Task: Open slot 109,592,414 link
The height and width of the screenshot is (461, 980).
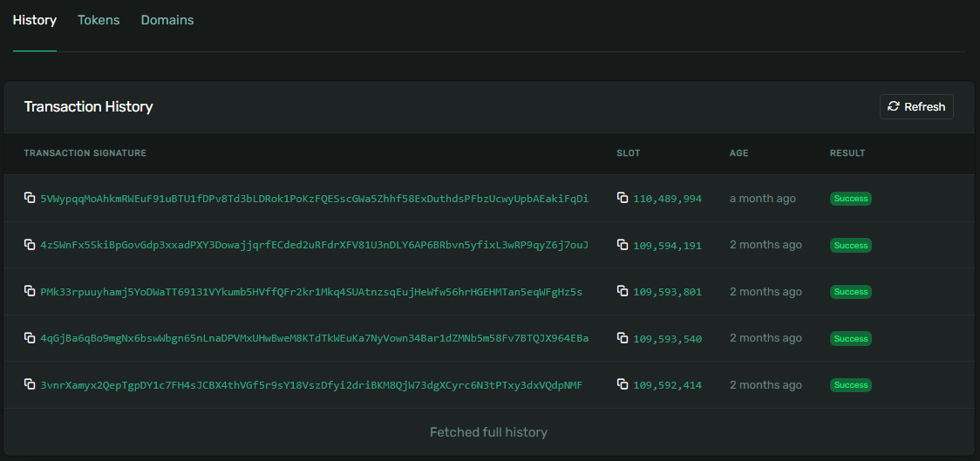Action: (x=668, y=385)
